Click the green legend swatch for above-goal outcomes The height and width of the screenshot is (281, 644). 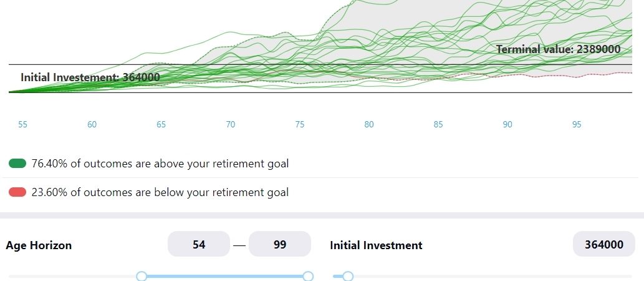tap(17, 164)
